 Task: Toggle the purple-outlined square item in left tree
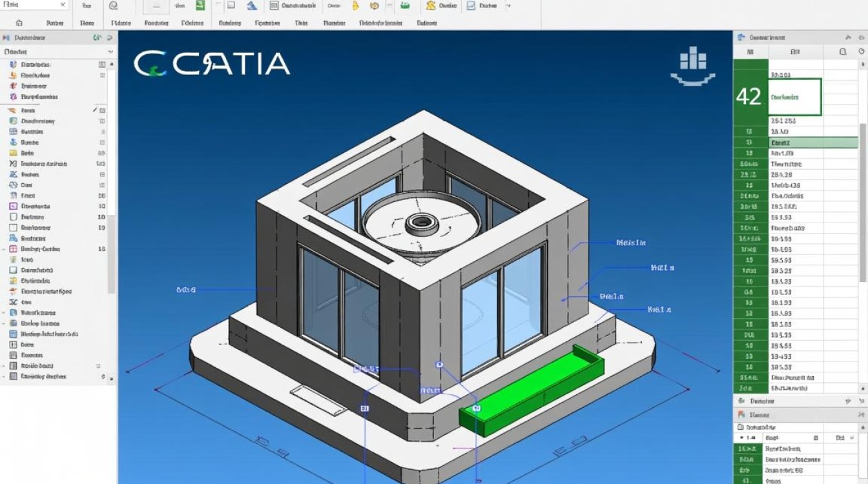(x=13, y=207)
